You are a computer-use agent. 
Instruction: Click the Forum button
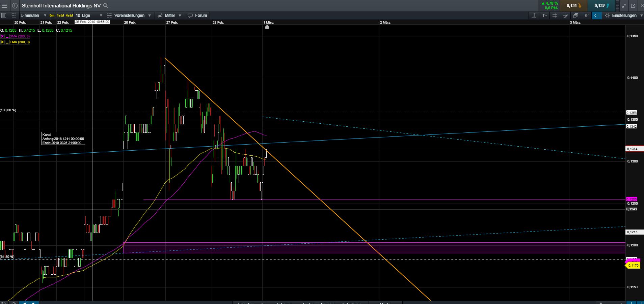[x=198, y=16]
